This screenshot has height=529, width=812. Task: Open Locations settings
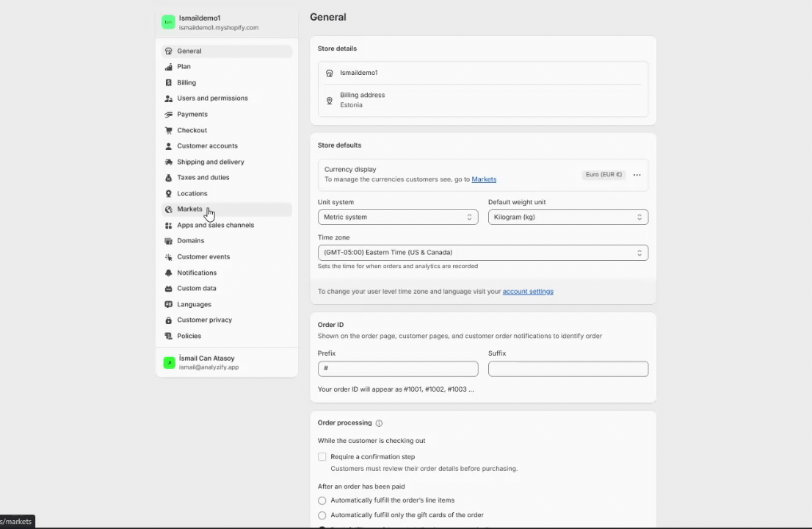click(x=227, y=194)
